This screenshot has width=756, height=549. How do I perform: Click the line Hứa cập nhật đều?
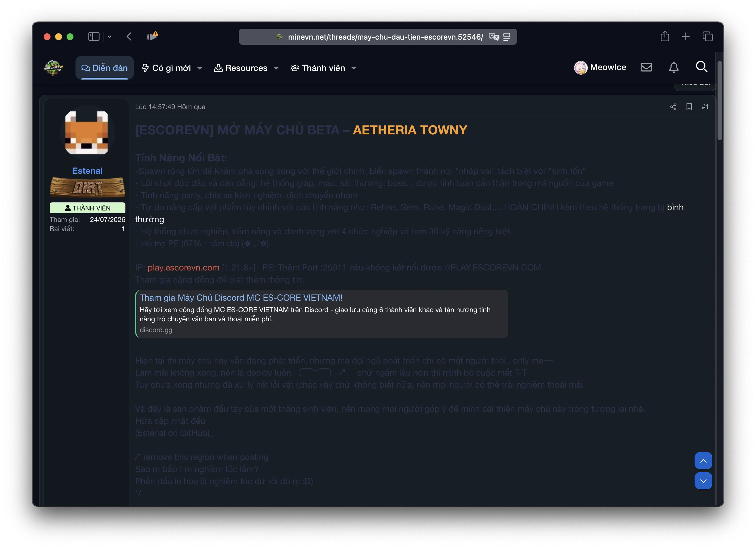click(170, 421)
